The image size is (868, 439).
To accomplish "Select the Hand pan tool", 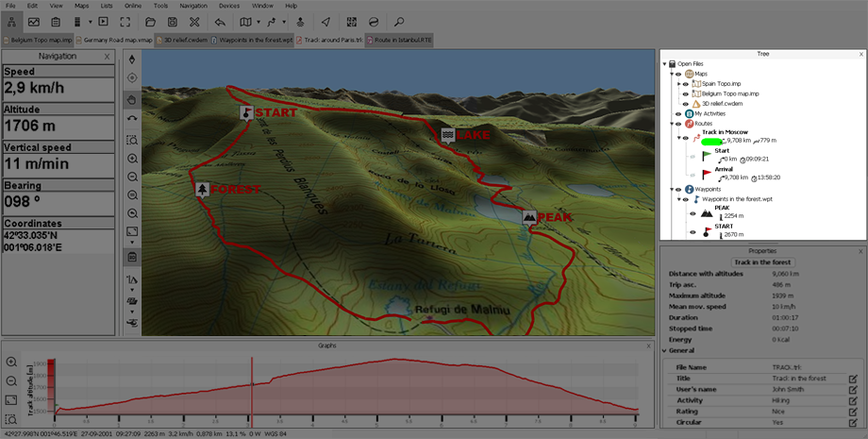I will pos(132,100).
